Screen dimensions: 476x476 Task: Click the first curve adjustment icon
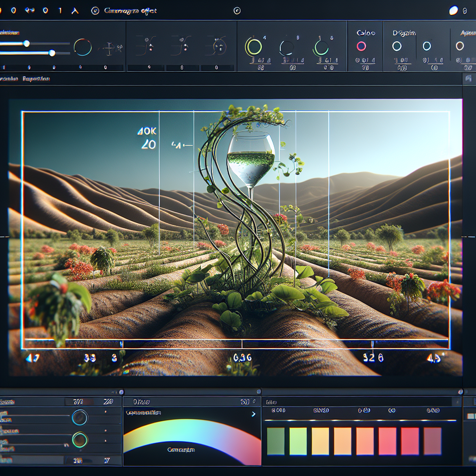click(146, 46)
